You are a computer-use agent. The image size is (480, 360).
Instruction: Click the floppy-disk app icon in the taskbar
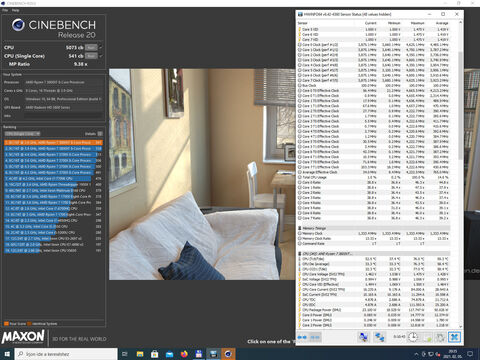199,354
